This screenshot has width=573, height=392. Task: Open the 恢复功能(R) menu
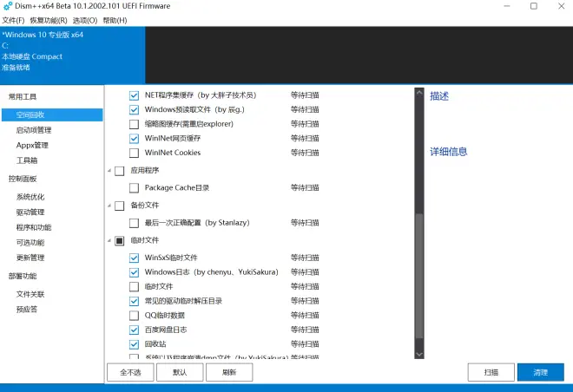coord(49,21)
